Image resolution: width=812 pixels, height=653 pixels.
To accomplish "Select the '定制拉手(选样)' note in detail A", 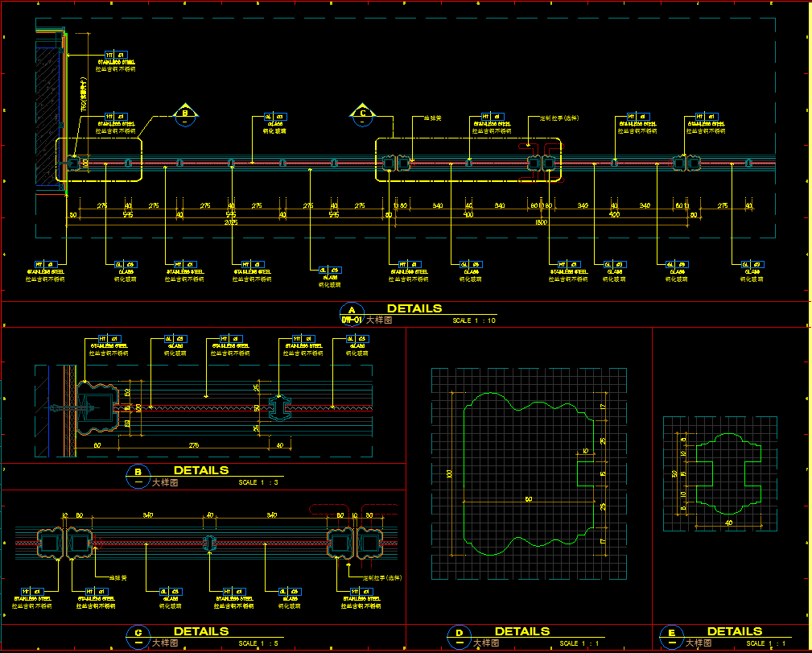I will [x=559, y=118].
